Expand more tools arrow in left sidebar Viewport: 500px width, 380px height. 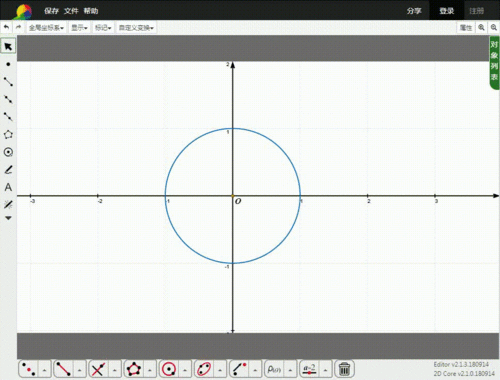pos(8,218)
